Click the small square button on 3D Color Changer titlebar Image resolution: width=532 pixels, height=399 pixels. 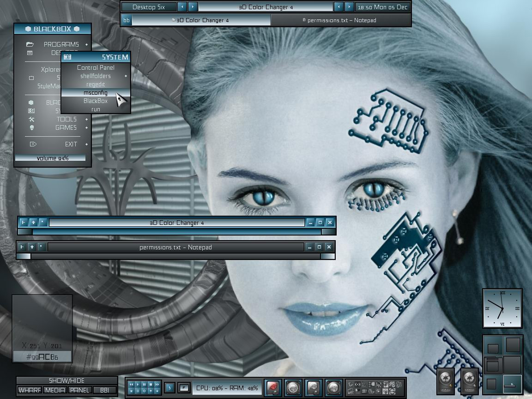pos(43,222)
